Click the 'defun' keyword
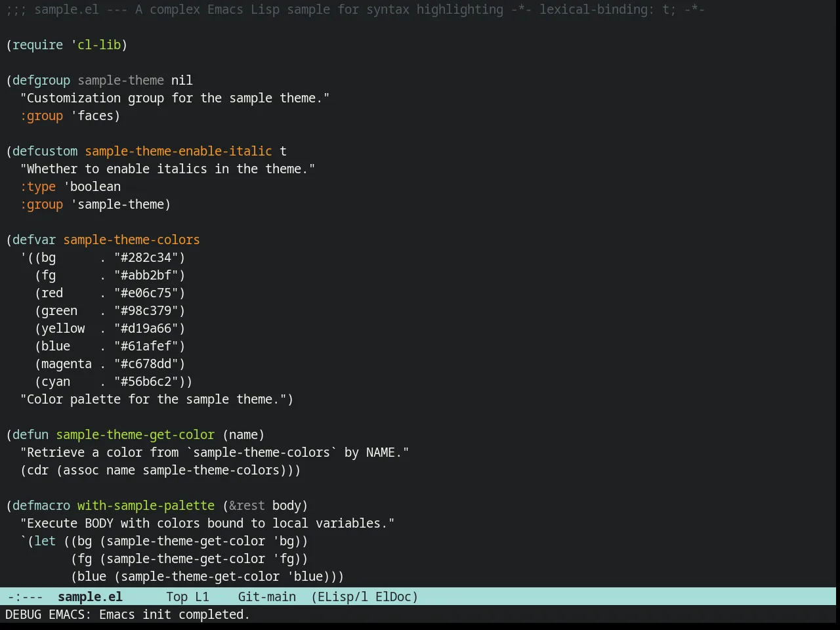Screen dimensions: 840x630 click(x=31, y=434)
